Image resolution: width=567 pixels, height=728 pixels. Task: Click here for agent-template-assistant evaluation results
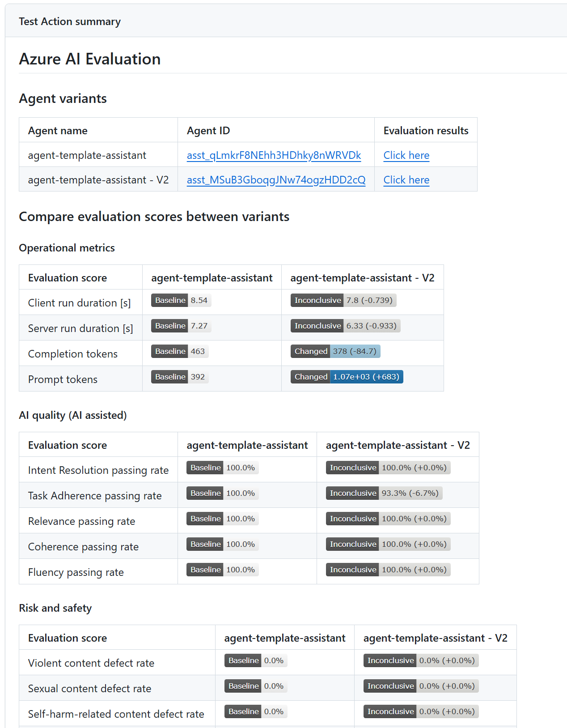[406, 155]
